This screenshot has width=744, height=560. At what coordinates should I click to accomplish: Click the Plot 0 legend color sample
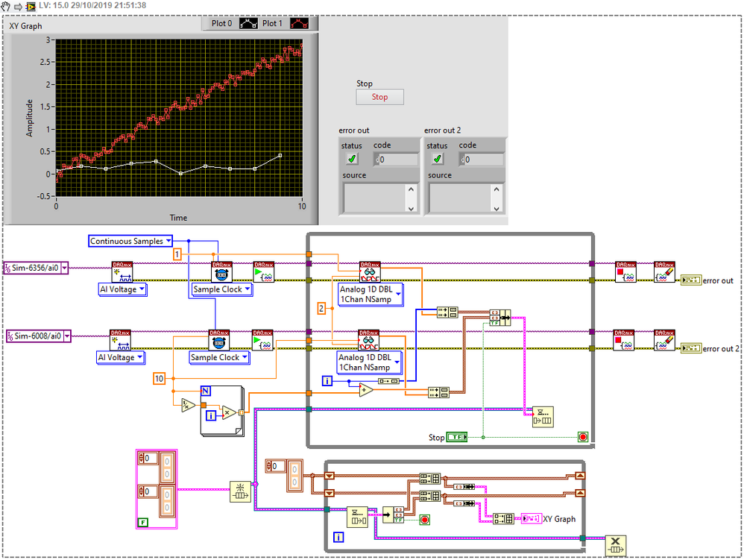[248, 23]
